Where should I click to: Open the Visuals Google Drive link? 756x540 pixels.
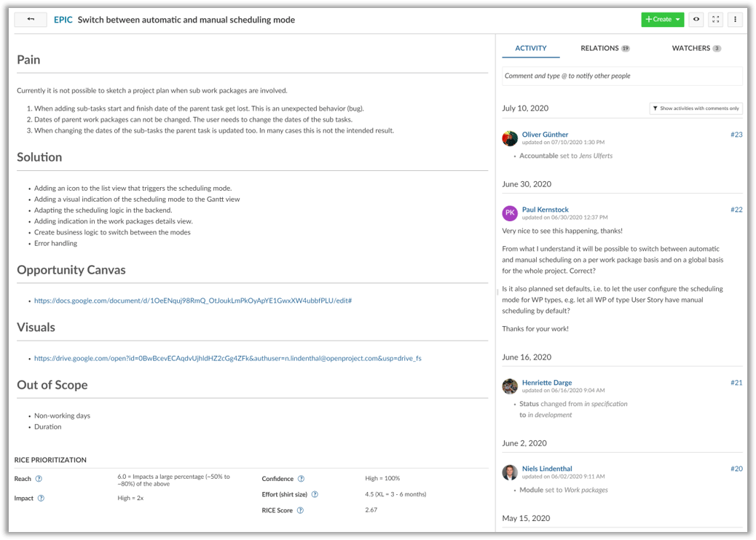(227, 358)
